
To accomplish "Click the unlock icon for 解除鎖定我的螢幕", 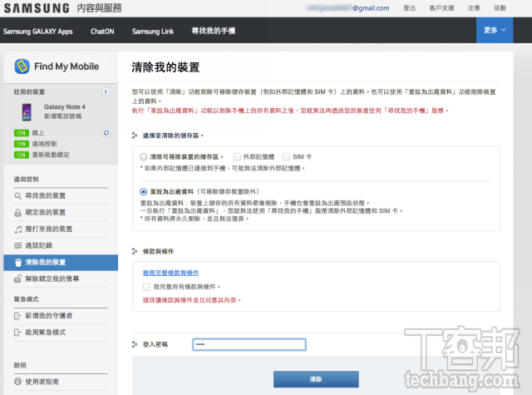I will (x=18, y=279).
